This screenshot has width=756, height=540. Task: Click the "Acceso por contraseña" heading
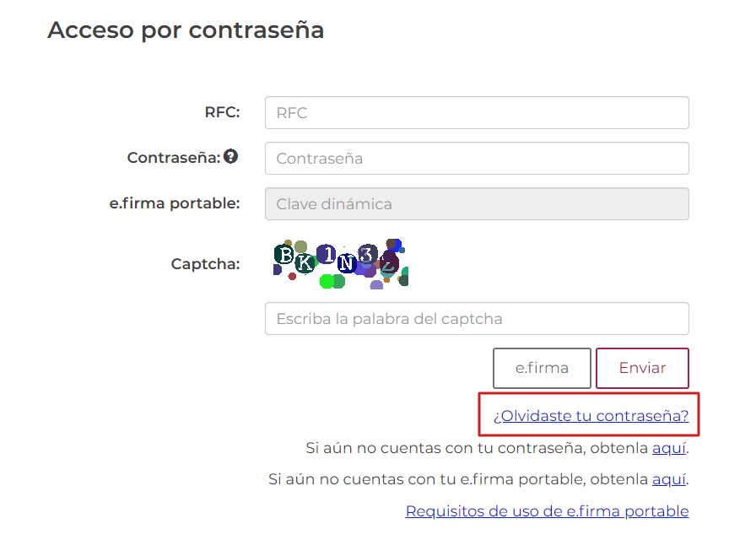(x=186, y=30)
